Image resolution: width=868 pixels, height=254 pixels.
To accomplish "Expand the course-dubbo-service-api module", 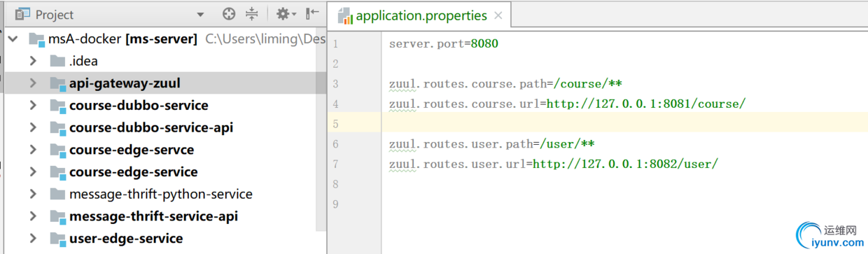I will pyautogui.click(x=33, y=127).
